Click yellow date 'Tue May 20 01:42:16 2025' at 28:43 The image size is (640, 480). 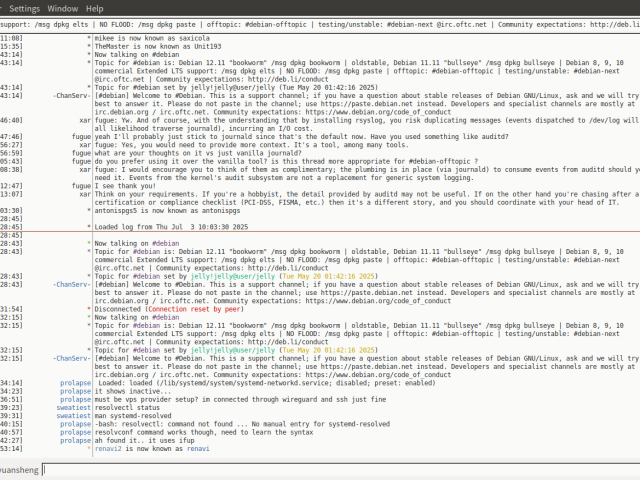pyautogui.click(x=328, y=276)
